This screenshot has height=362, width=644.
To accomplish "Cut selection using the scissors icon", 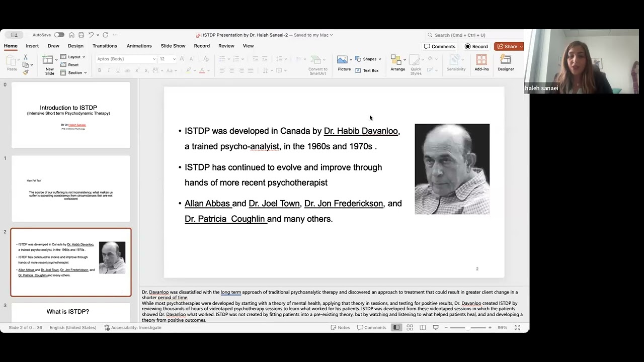I will (26, 57).
